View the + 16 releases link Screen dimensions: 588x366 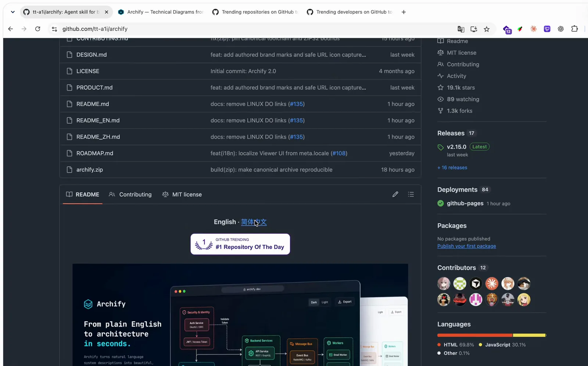click(x=452, y=168)
